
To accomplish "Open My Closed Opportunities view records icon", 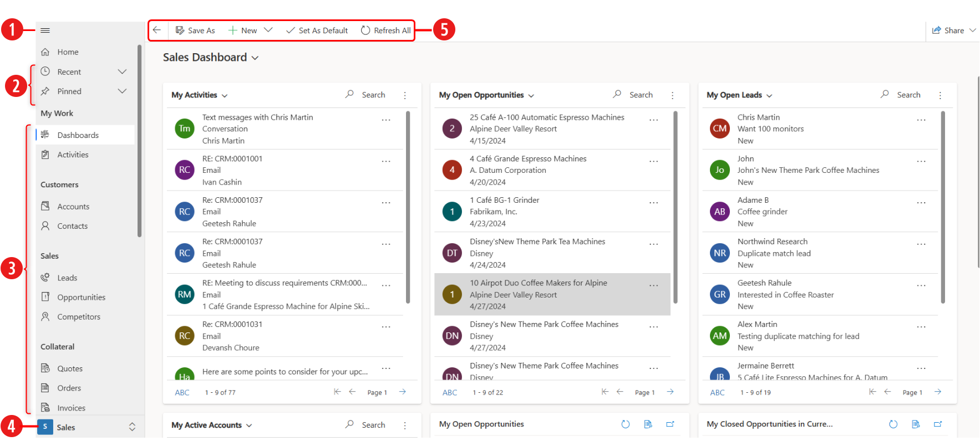I will (916, 424).
